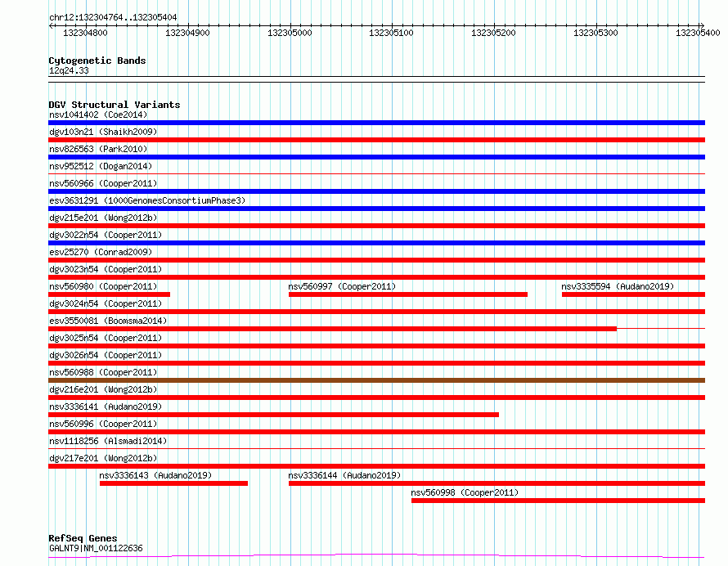Open dgv3024n54 (Cooper2011) variant
Image resolution: width=728 pixels, height=566 pixels.
[x=106, y=303]
